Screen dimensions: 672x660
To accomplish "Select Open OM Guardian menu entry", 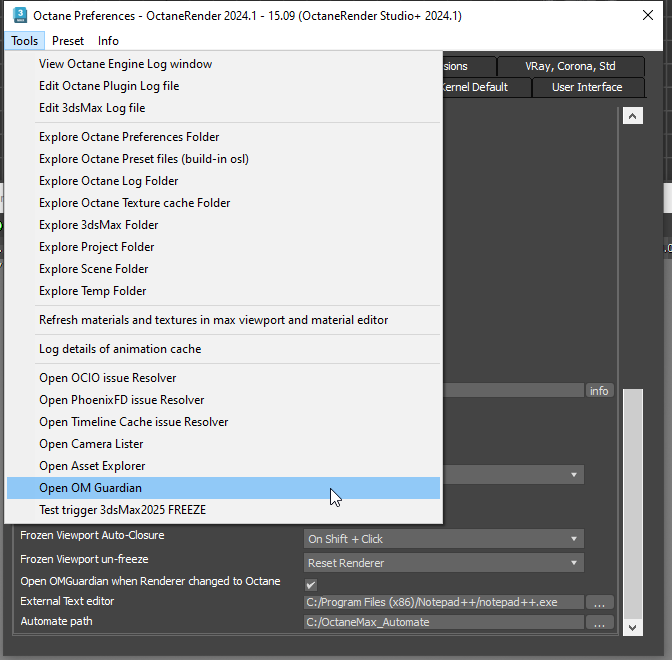I will click(90, 488).
